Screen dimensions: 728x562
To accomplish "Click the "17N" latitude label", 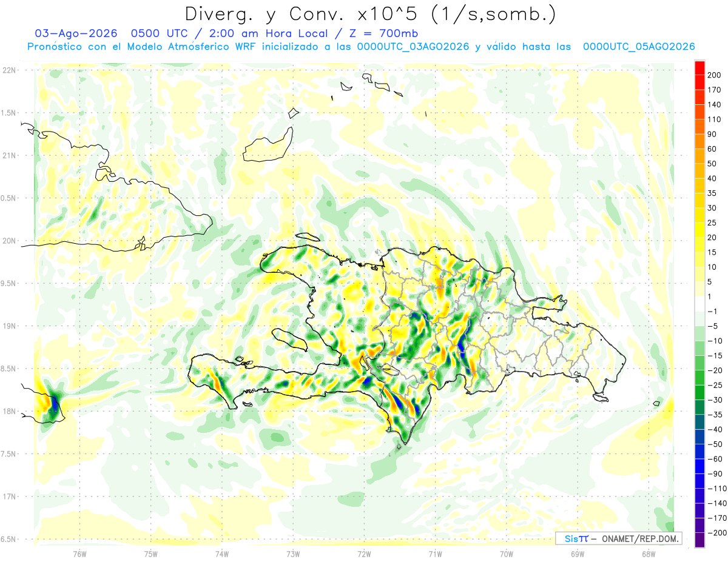I will [10, 497].
